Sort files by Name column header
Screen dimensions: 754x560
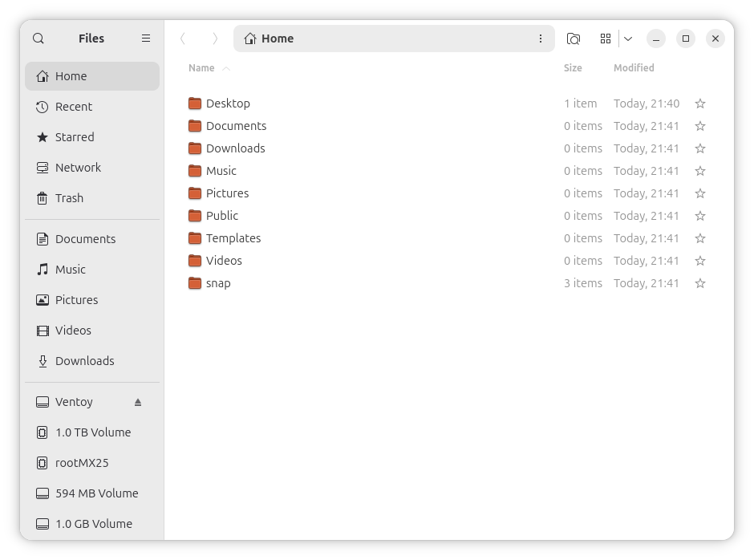(x=201, y=68)
